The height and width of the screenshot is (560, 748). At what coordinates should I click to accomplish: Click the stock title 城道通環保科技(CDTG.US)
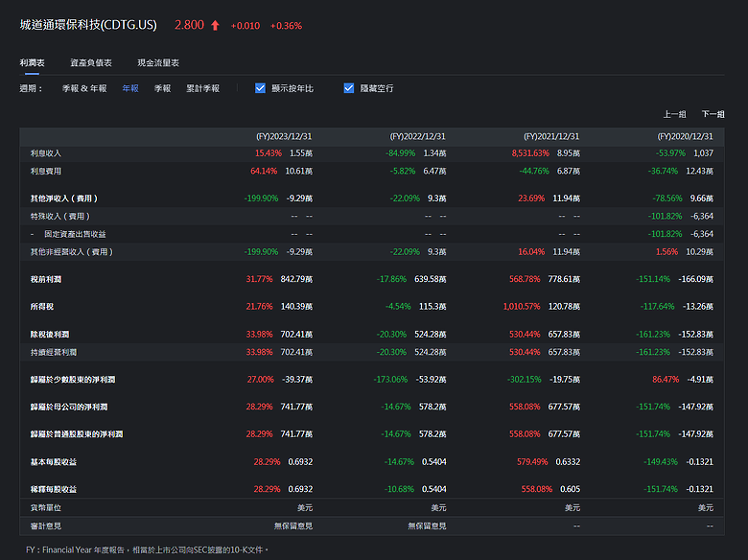point(88,25)
